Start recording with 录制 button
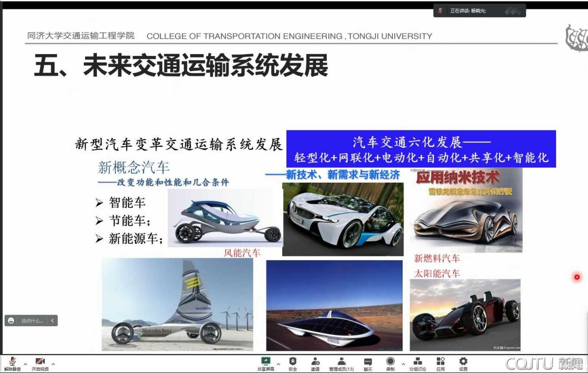This screenshot has height=373, width=588. 390,363
